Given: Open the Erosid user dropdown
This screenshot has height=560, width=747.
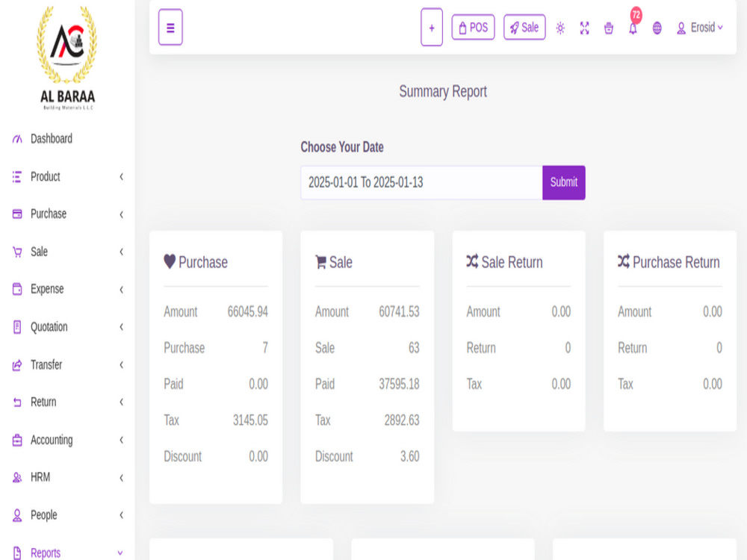Looking at the screenshot, I should [699, 28].
